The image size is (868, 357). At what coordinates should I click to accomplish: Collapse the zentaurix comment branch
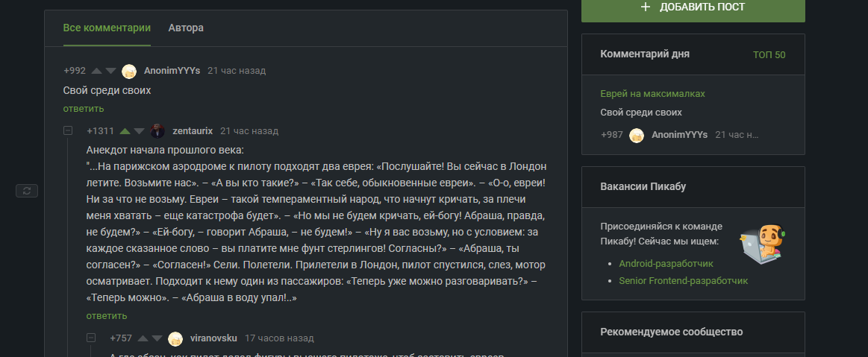pyautogui.click(x=68, y=130)
